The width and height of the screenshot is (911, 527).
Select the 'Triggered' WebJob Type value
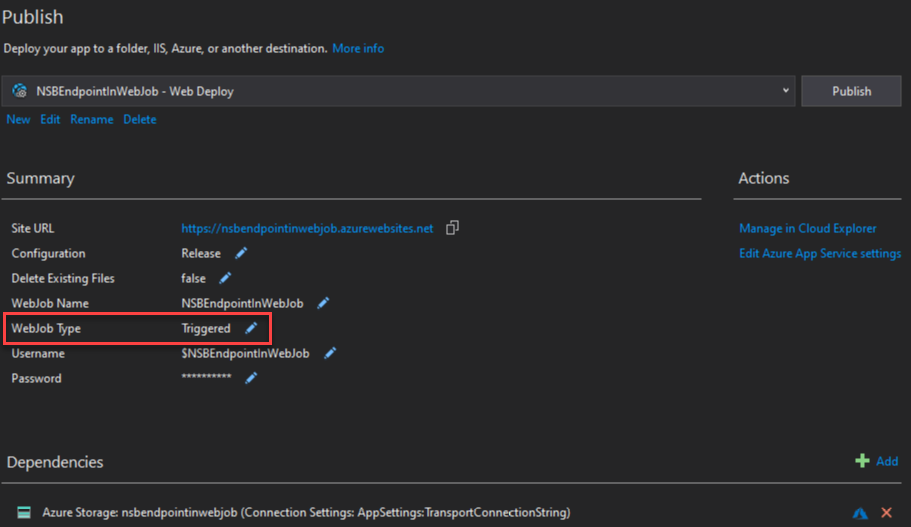(x=206, y=328)
